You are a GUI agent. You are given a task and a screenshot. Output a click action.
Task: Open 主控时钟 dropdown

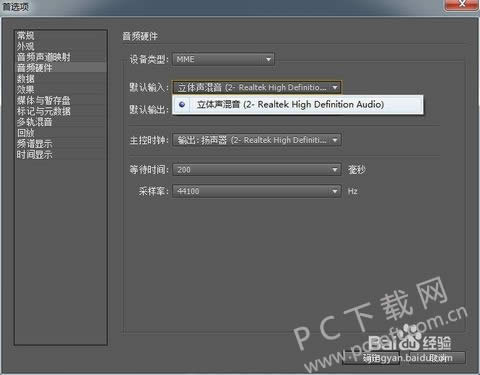pyautogui.click(x=257, y=140)
